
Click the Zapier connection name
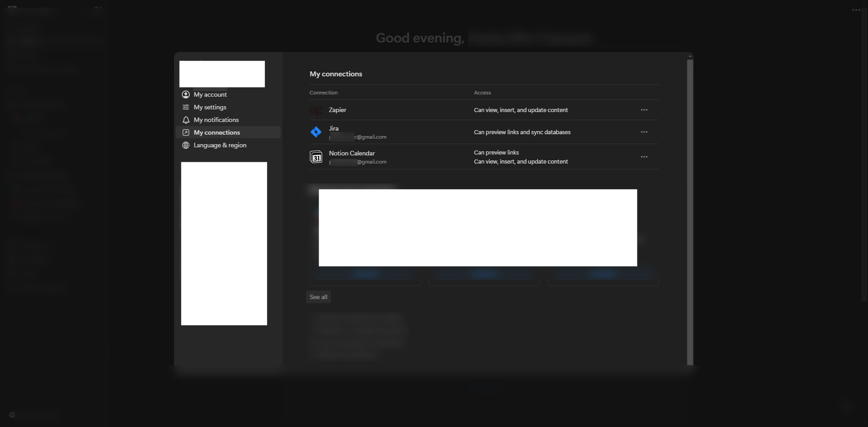(338, 110)
